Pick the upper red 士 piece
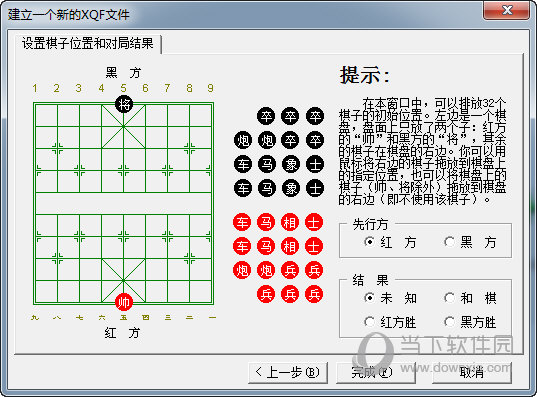This screenshot has height=397, width=537. (x=314, y=222)
